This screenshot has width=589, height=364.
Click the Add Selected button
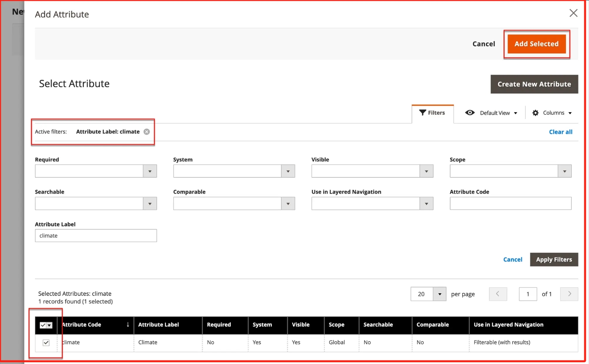(536, 44)
